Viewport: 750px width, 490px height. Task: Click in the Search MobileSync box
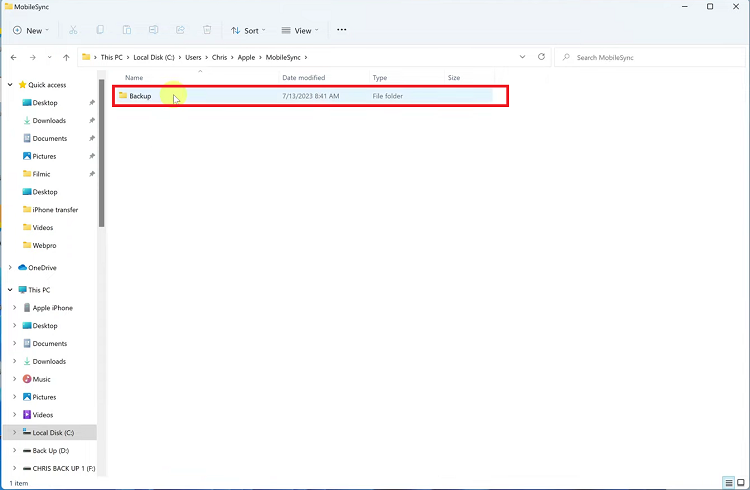[x=651, y=57]
